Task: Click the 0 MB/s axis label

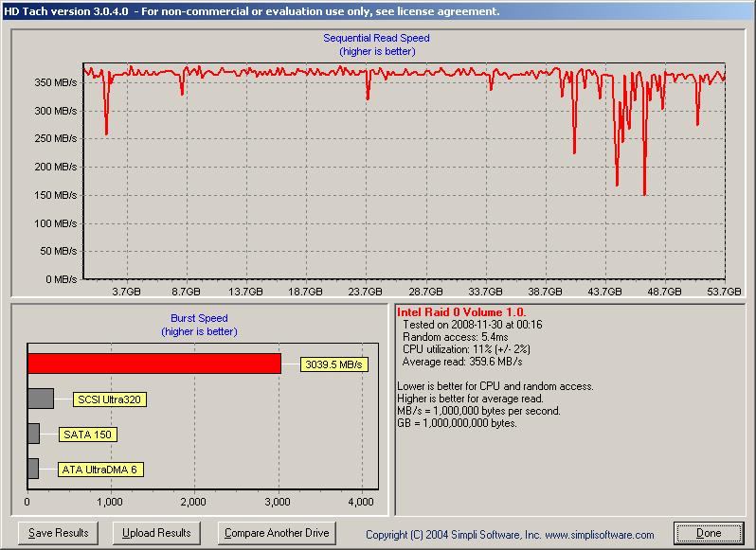Action: pyautogui.click(x=62, y=279)
